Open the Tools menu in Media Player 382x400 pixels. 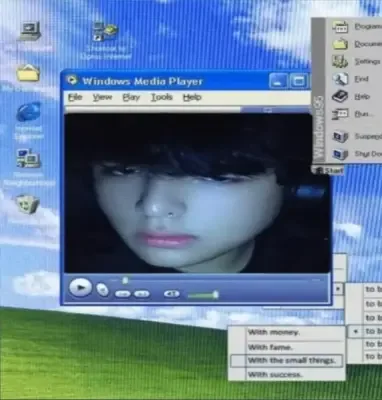click(x=162, y=97)
